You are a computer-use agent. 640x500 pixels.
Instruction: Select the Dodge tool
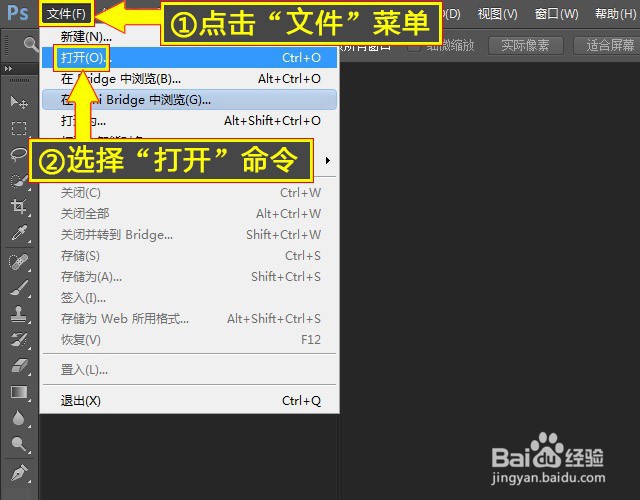click(x=19, y=444)
